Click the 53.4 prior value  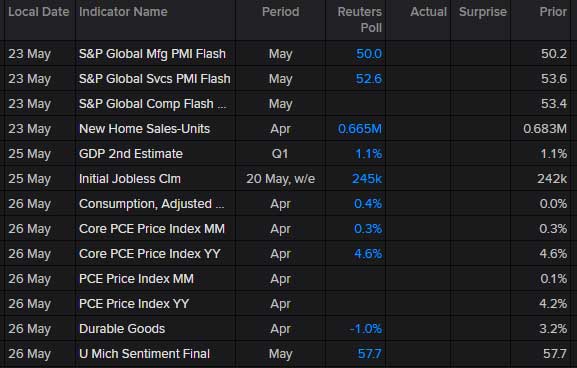pyautogui.click(x=554, y=104)
